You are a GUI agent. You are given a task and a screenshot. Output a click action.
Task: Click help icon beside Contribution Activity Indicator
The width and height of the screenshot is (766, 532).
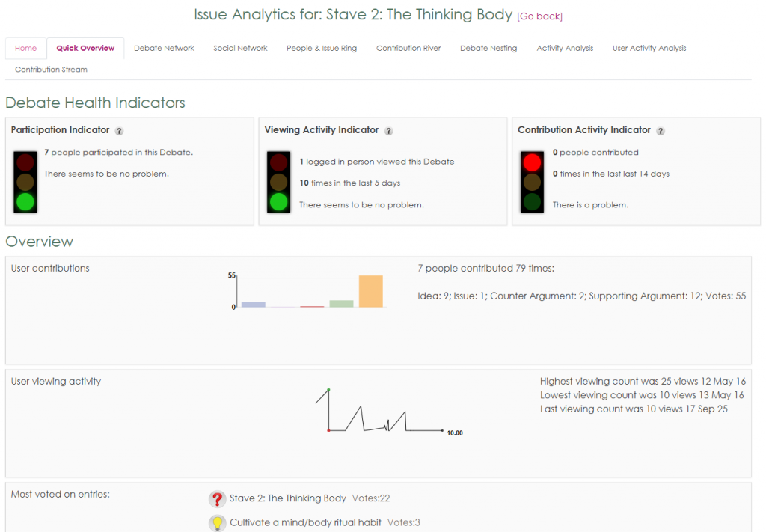[661, 131]
